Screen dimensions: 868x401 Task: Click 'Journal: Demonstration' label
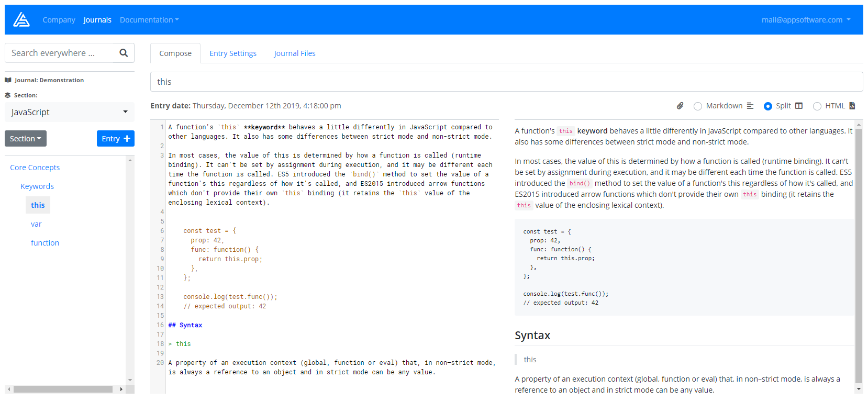49,80
